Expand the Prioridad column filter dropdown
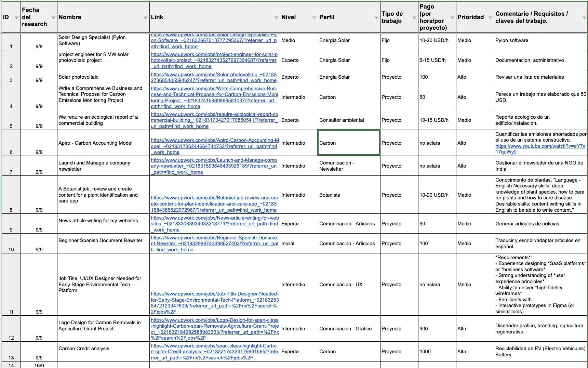Screen dimensions: 588x368 pos(490,17)
